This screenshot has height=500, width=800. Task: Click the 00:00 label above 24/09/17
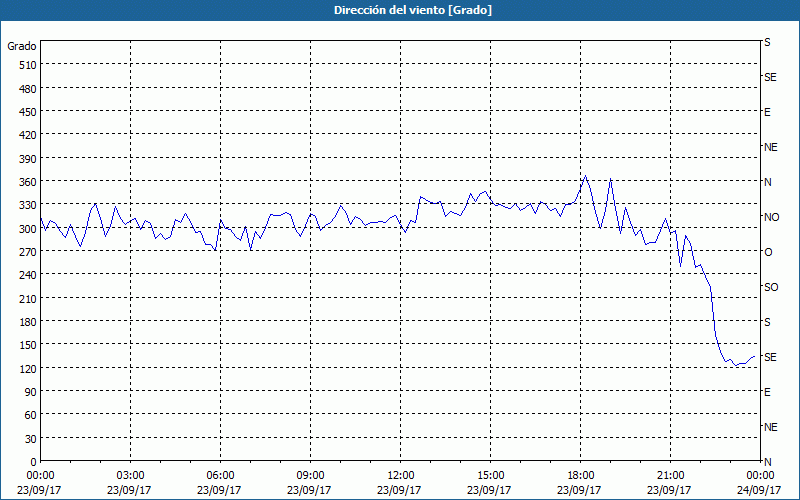pyautogui.click(x=760, y=476)
